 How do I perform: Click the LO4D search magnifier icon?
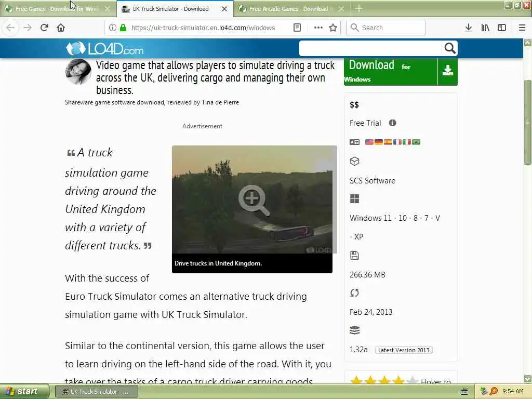point(450,48)
